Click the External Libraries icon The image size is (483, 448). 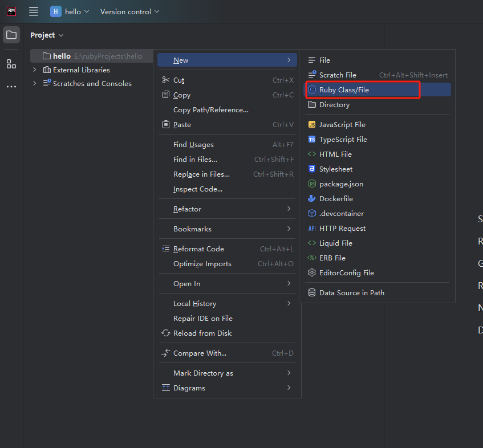[47, 70]
